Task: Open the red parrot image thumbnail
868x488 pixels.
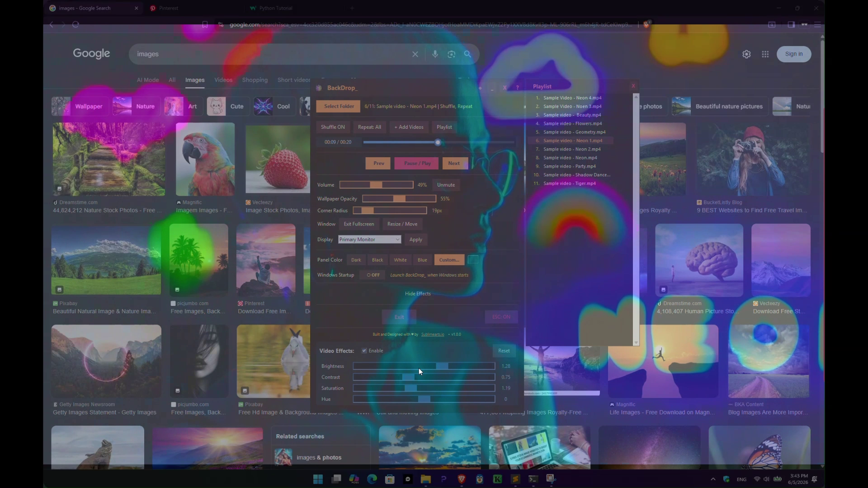Action: [x=205, y=159]
